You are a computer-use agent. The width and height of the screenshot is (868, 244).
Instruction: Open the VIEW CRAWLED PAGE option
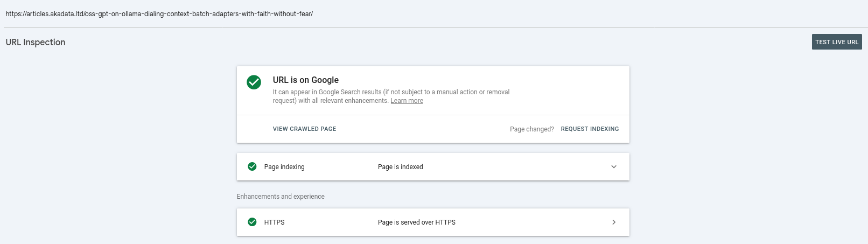(304, 129)
